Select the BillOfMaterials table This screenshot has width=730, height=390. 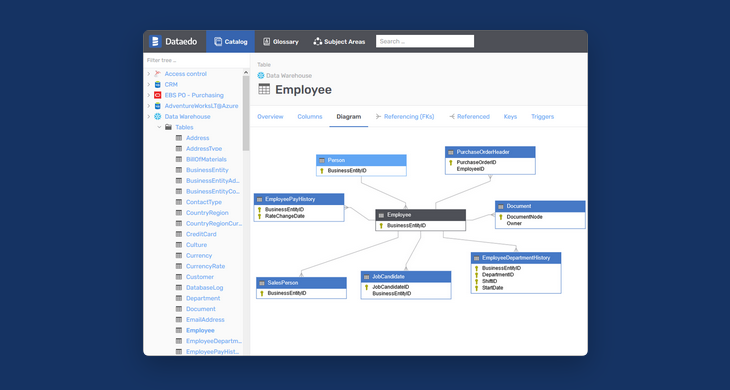click(x=206, y=159)
